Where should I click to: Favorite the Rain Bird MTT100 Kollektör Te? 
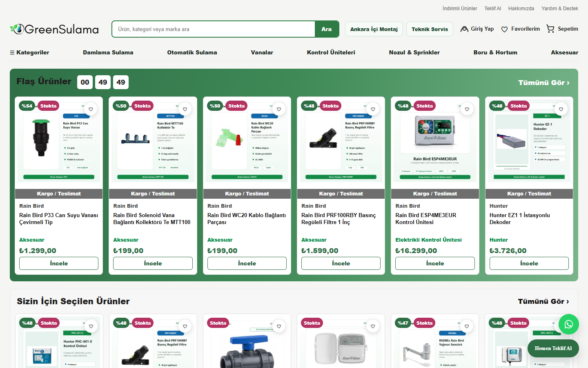(x=185, y=109)
